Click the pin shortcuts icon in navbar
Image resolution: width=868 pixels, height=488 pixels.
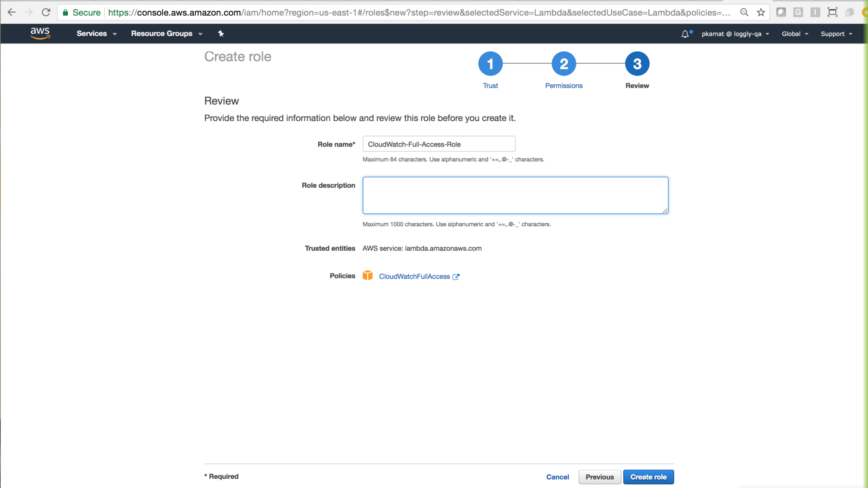pyautogui.click(x=221, y=33)
